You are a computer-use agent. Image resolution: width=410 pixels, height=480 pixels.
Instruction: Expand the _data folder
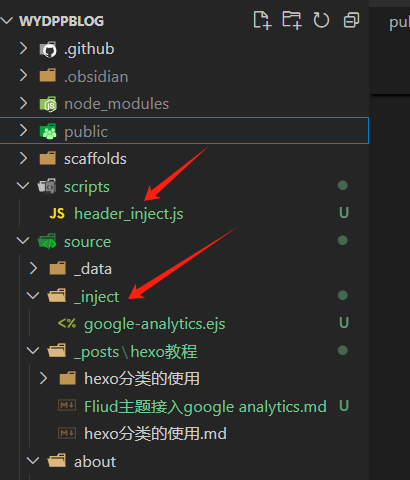point(33,268)
